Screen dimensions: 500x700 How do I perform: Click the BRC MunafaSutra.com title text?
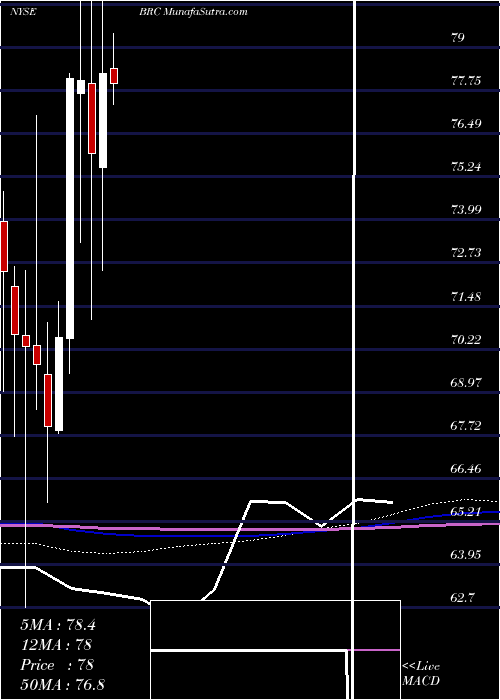tap(193, 12)
